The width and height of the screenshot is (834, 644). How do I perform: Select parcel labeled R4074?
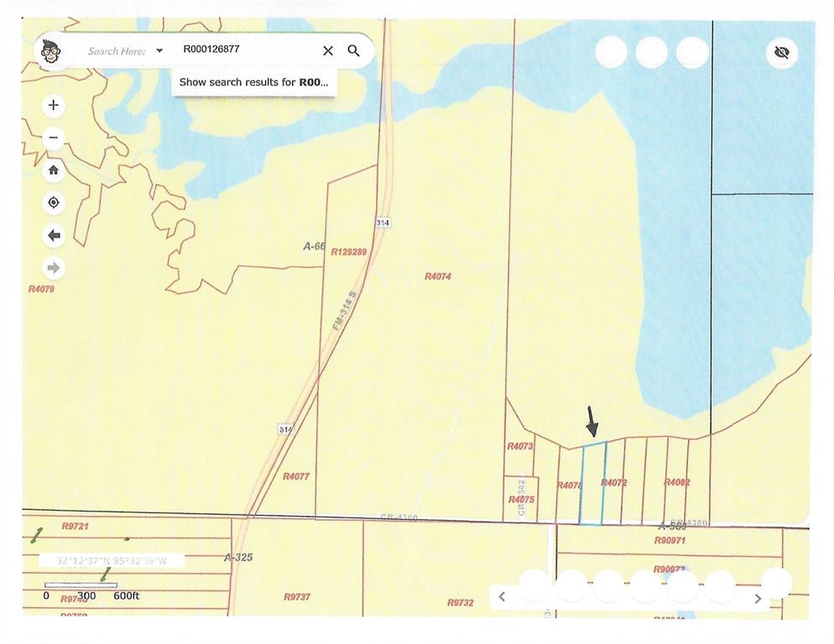tap(438, 276)
